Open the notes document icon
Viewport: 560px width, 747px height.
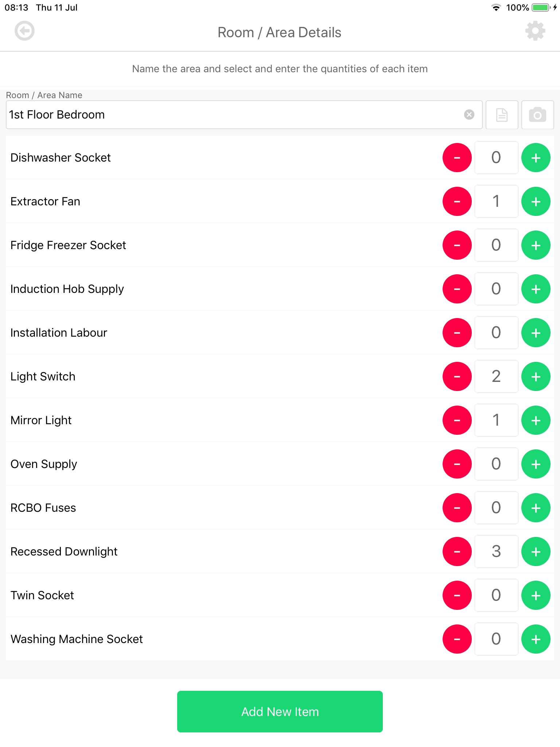(502, 115)
